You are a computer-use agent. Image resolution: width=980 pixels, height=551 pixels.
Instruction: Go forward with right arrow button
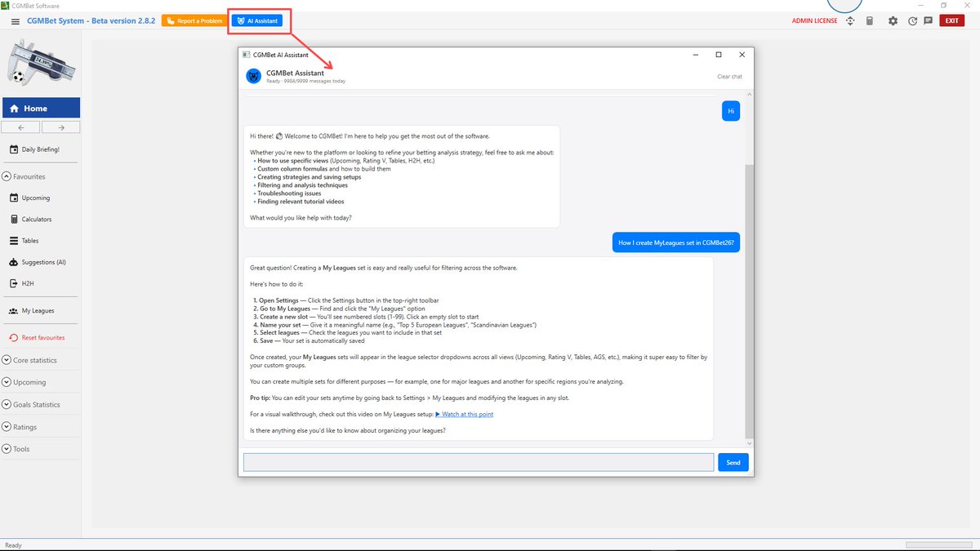coord(60,127)
